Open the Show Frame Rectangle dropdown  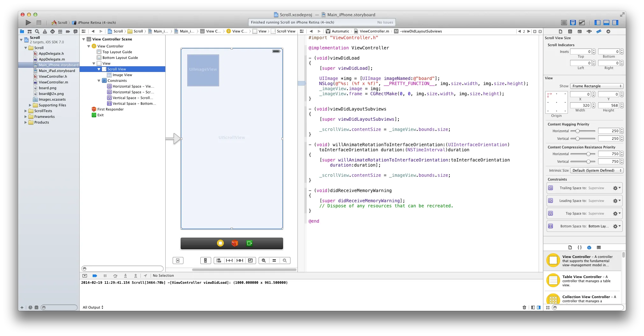coord(596,86)
